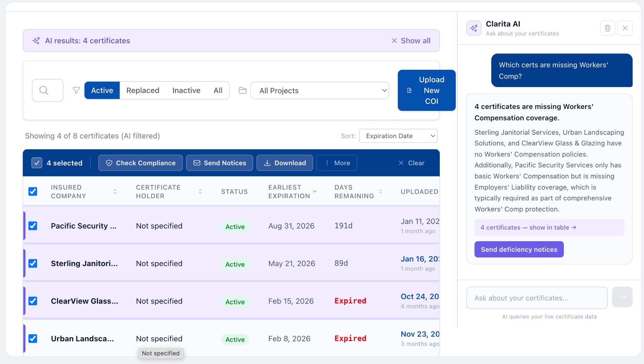The image size is (644, 364).
Task: Expand the Earliest Expiration column chevron
Action: (x=315, y=191)
